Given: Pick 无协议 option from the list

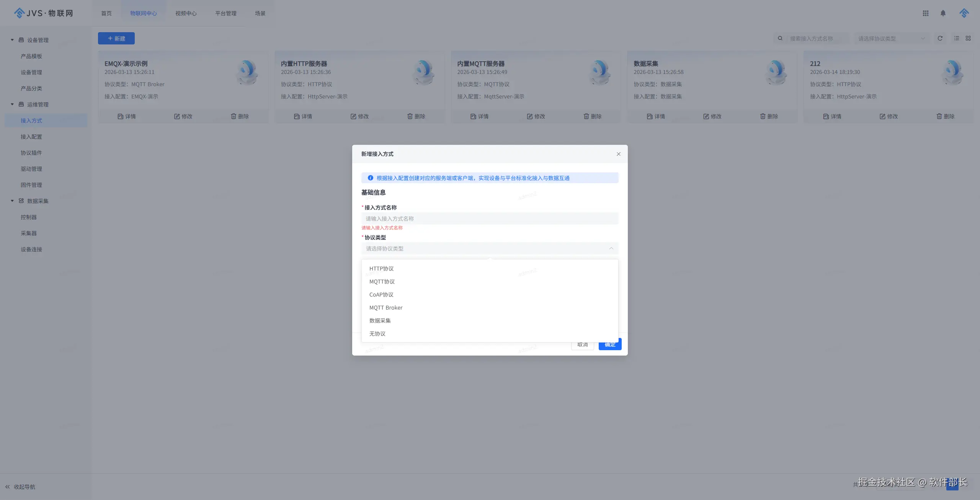Looking at the screenshot, I should 377,334.
